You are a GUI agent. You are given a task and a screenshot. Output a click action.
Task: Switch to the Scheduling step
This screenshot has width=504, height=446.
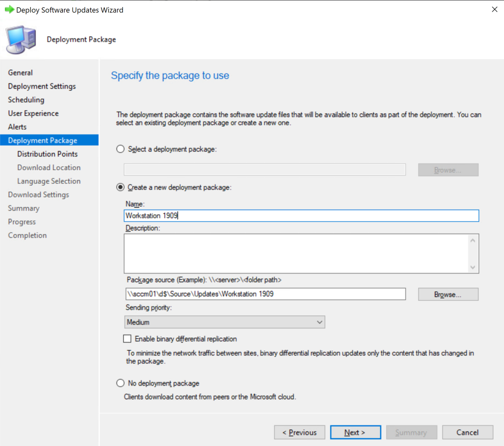(x=26, y=100)
